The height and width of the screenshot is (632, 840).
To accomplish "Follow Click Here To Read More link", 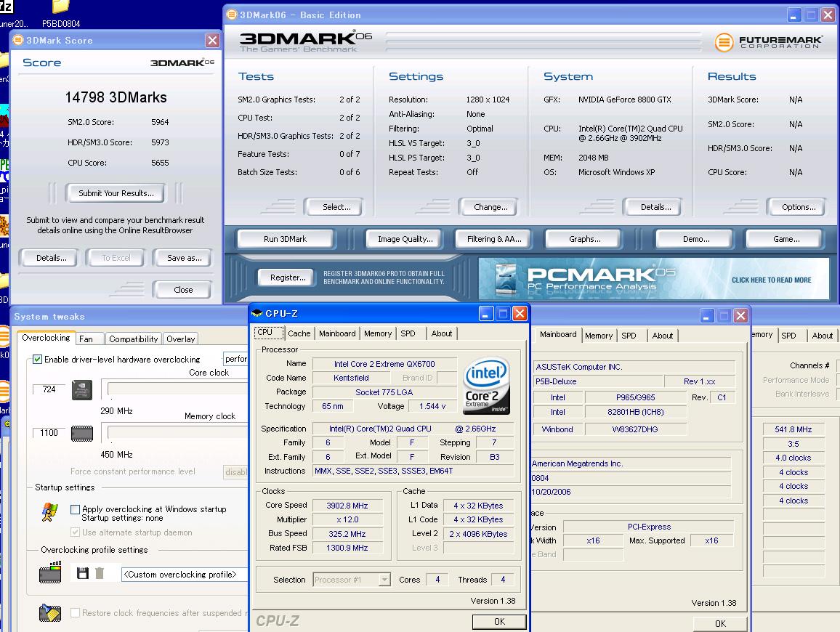I will [x=771, y=280].
